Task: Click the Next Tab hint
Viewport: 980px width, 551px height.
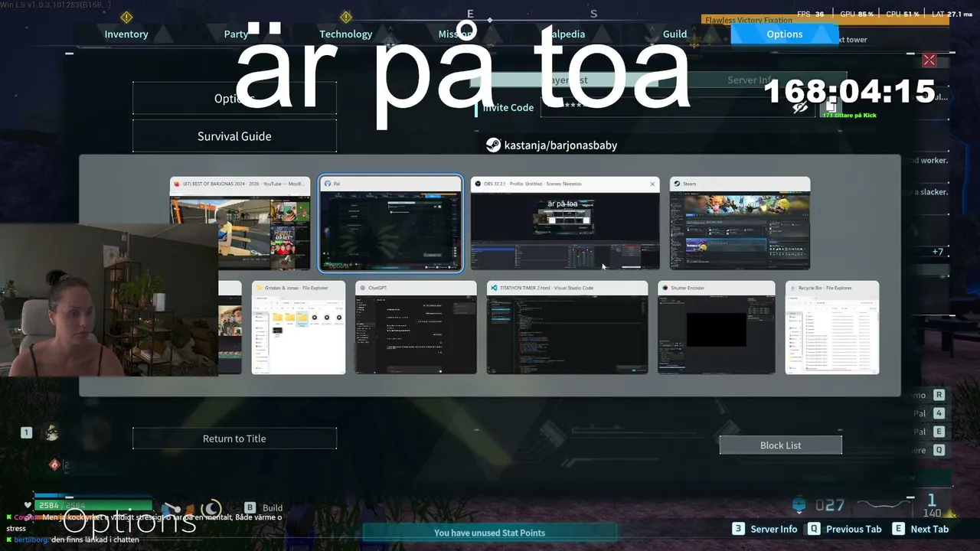Action: pos(921,529)
